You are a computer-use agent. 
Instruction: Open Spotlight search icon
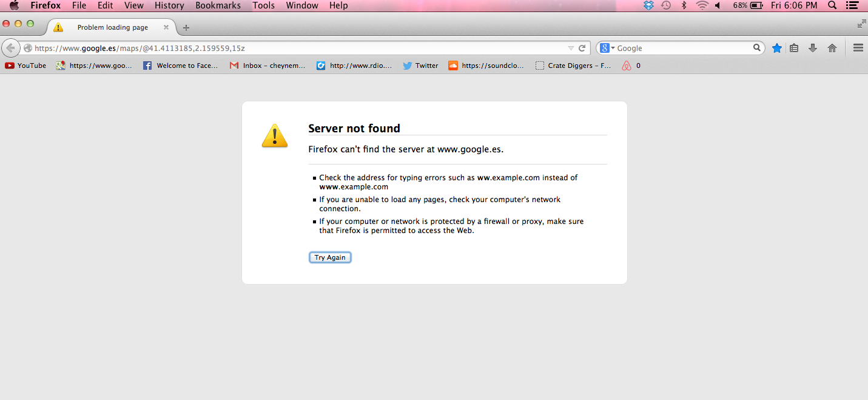click(x=832, y=5)
